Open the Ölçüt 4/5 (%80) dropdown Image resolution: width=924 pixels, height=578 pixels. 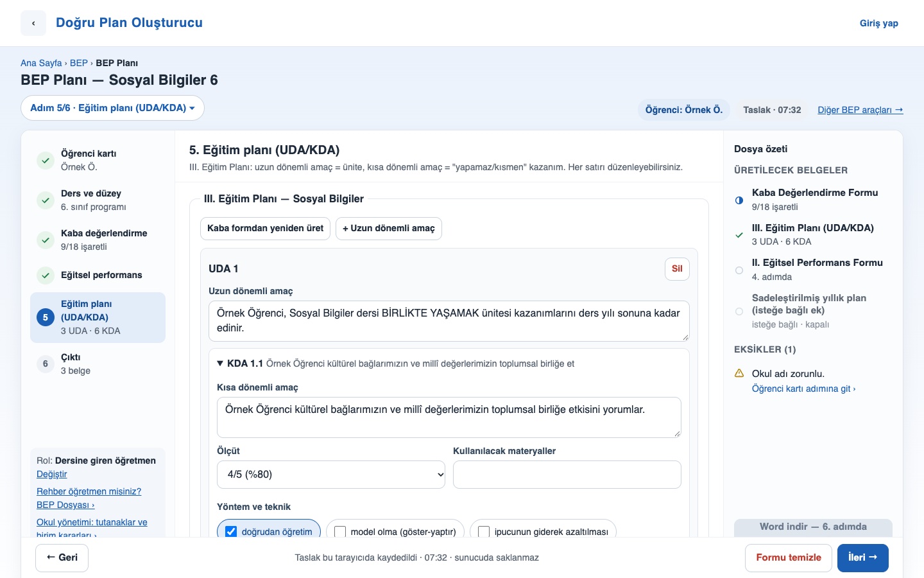[331, 475]
